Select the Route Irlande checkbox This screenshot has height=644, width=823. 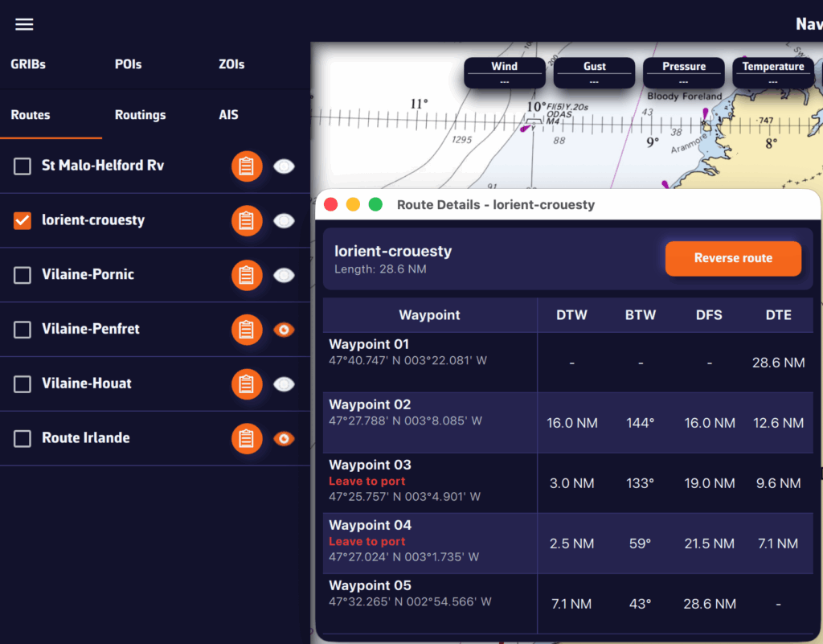23,438
